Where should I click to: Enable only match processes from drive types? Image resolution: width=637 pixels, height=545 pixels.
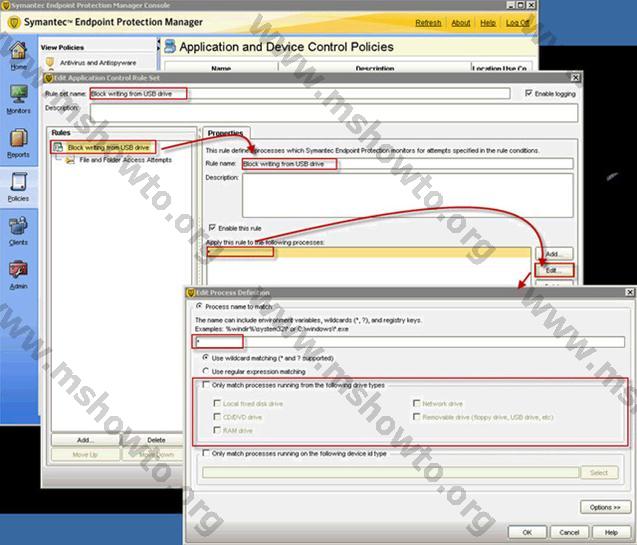pos(206,384)
